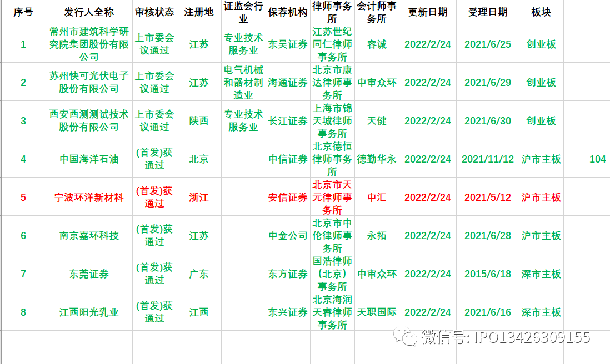Image resolution: width=610 pixels, height=364 pixels.
Task: Select sponsor cell 东方证券
Action: (x=288, y=274)
